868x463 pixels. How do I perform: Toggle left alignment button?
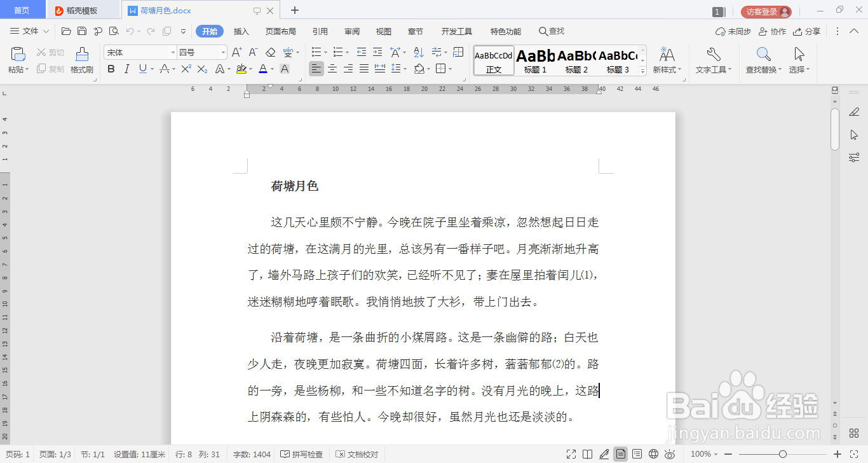[x=316, y=69]
